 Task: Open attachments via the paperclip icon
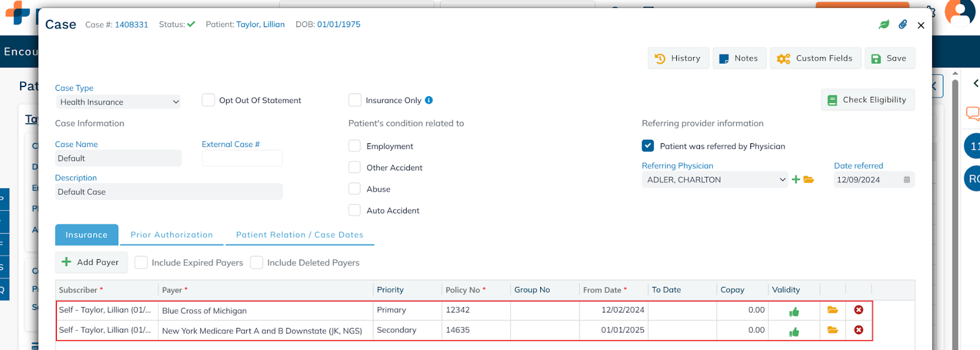(x=903, y=25)
